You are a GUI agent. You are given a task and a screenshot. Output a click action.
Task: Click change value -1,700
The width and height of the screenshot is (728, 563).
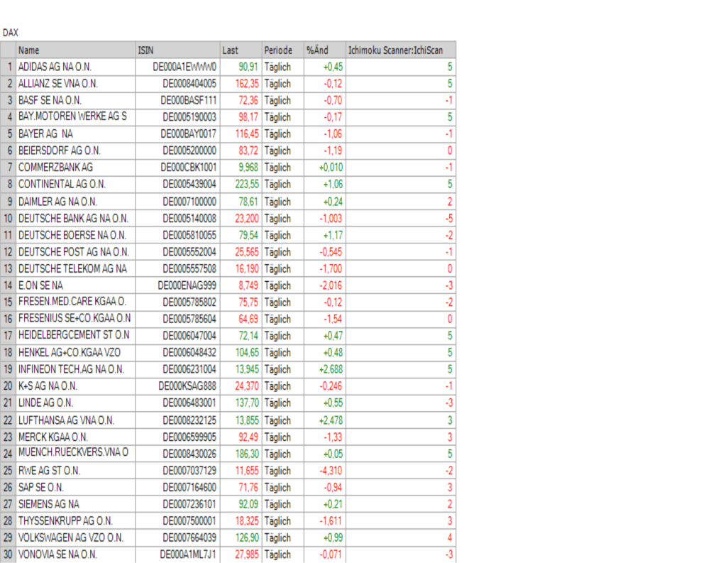325,268
